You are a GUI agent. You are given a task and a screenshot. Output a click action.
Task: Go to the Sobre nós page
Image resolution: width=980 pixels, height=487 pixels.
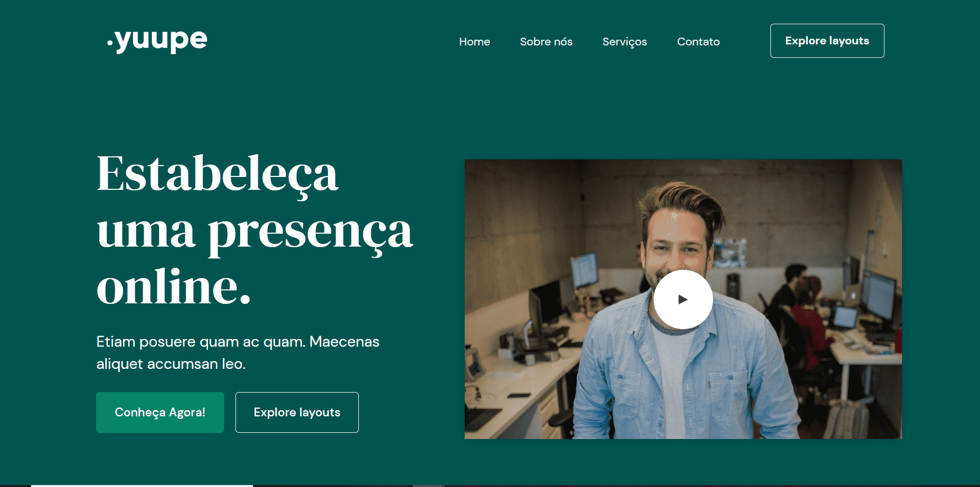click(546, 41)
